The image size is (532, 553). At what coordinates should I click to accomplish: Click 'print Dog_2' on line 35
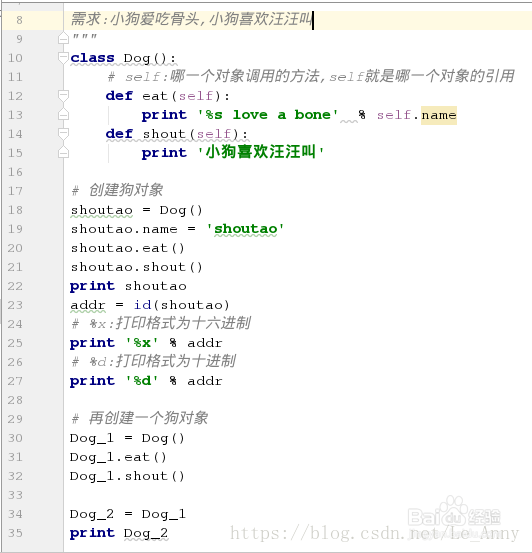coord(119,534)
